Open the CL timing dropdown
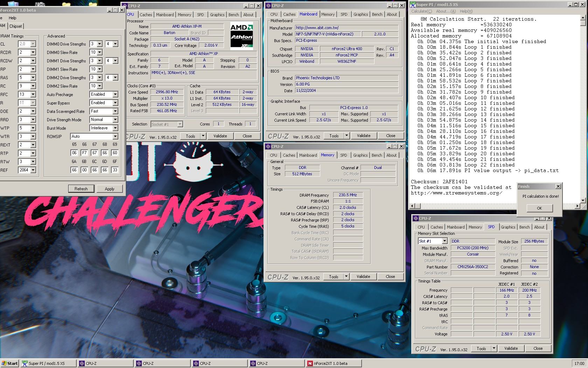Screen dimensions: 588x368 [33, 44]
